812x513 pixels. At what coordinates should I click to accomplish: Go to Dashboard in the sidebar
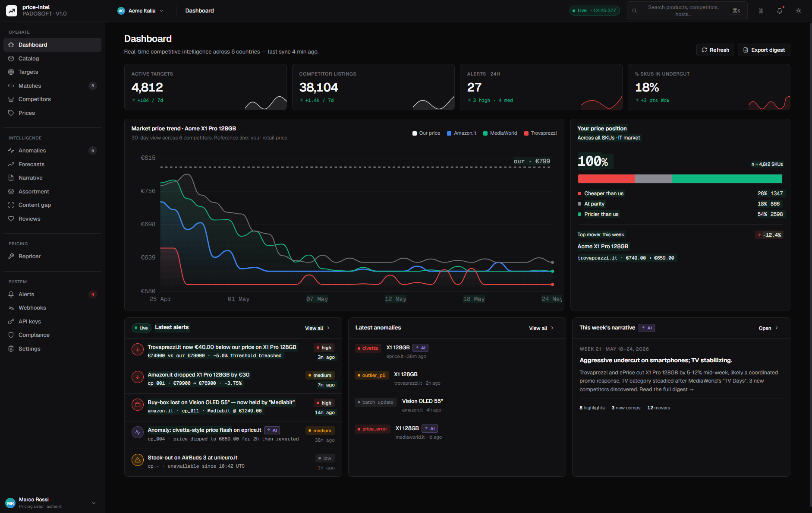[52, 45]
